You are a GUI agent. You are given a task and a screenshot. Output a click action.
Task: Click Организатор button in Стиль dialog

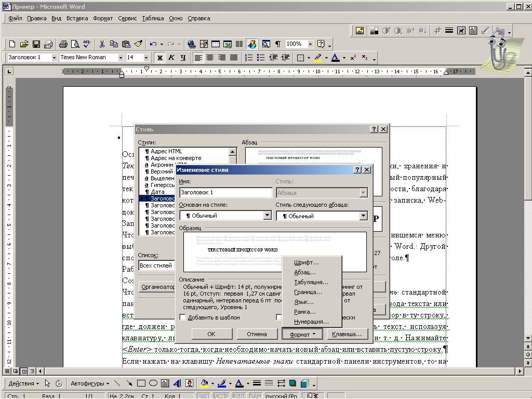click(157, 287)
